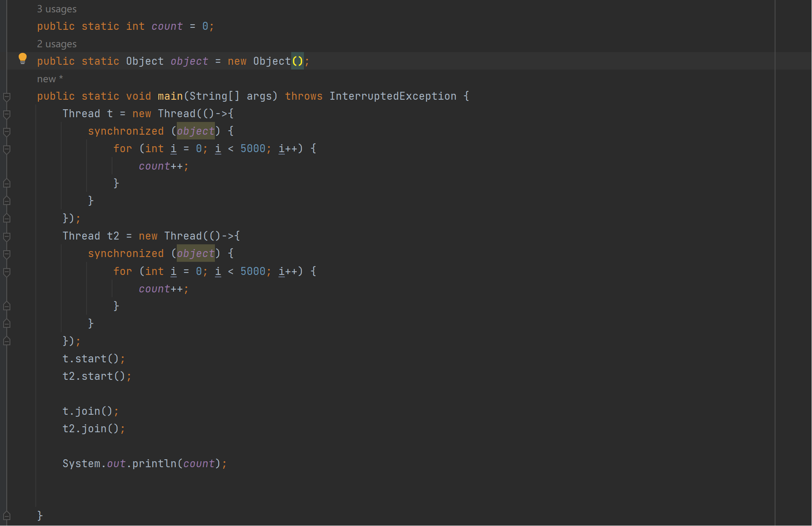Click the yellow lightbulb quick-fix icon
The width and height of the screenshot is (812, 526).
tap(23, 58)
